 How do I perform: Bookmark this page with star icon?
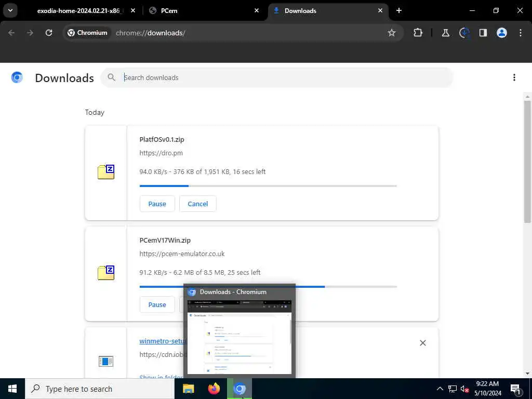pyautogui.click(x=392, y=33)
